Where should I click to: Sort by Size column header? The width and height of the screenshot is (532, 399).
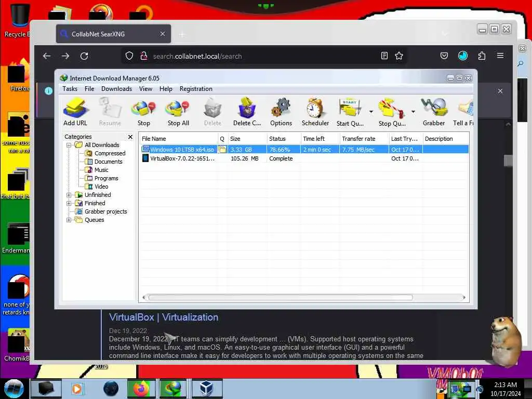pos(247,139)
